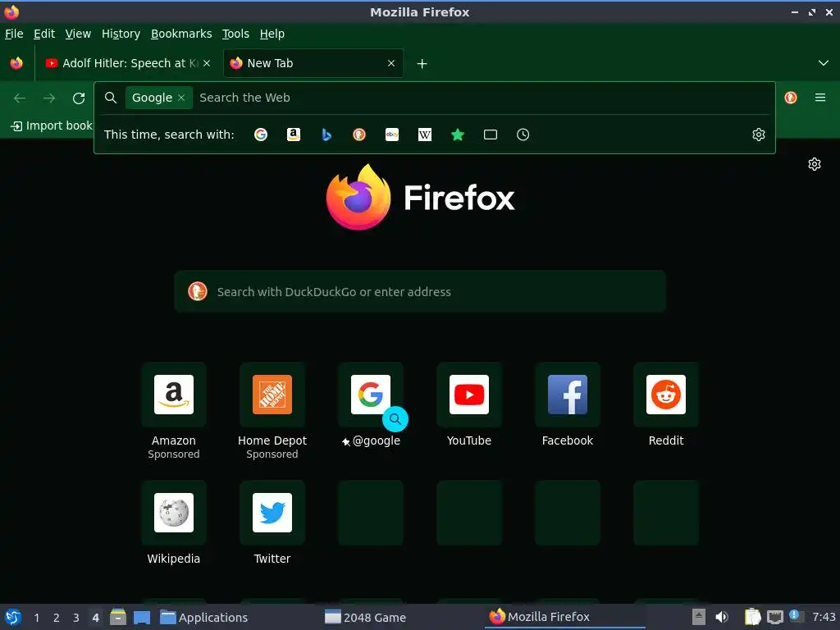Viewport: 840px width, 630px height.
Task: Search bookmarks using the green star icon
Action: click(458, 135)
